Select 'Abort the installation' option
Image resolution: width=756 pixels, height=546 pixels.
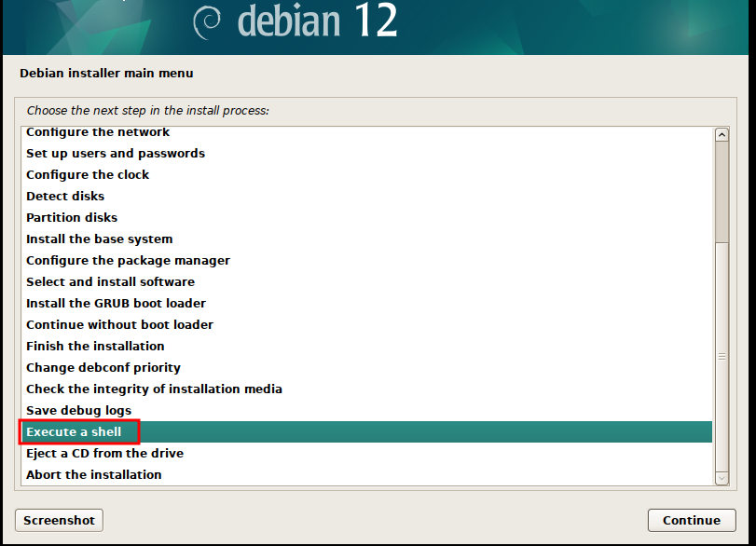[x=366, y=474]
